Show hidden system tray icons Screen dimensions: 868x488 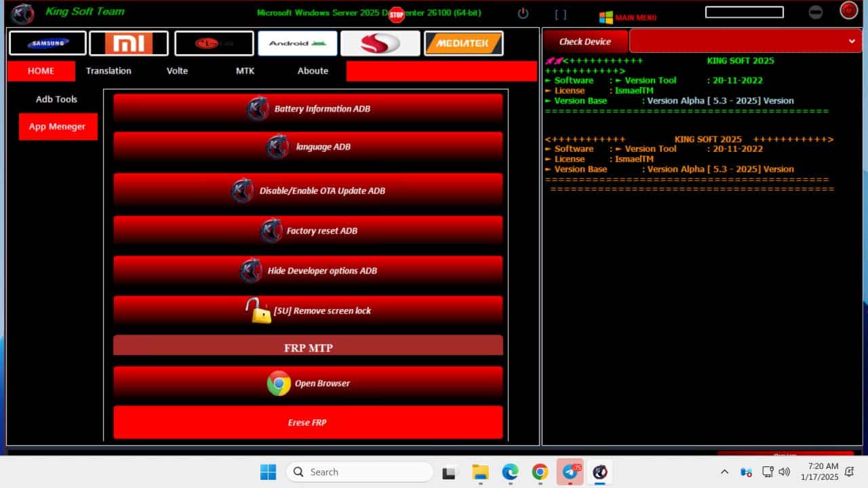(x=724, y=472)
